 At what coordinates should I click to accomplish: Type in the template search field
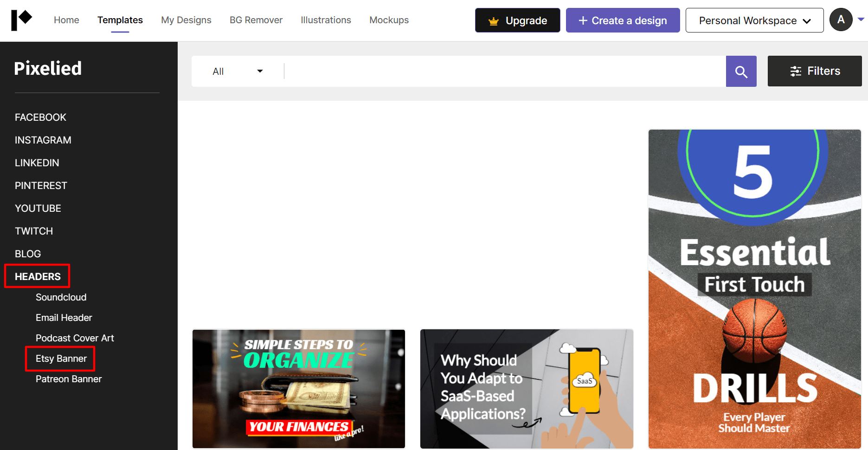point(504,72)
